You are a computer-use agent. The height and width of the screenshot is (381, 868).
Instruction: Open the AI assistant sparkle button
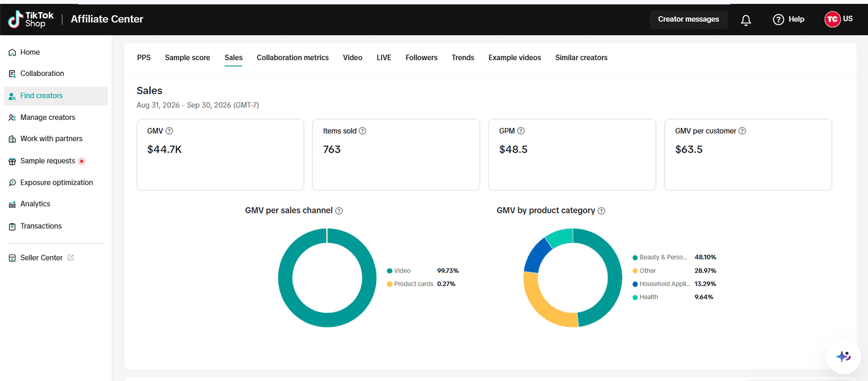coord(844,357)
